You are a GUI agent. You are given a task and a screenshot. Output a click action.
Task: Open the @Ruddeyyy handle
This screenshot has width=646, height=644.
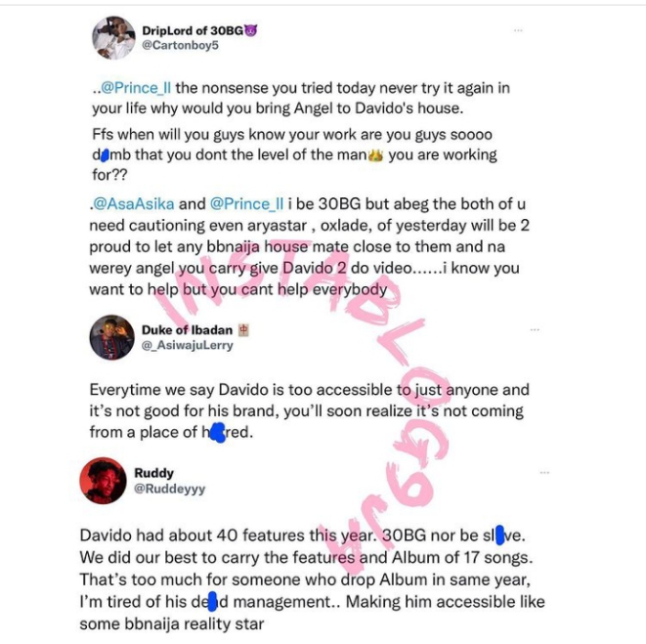point(170,489)
